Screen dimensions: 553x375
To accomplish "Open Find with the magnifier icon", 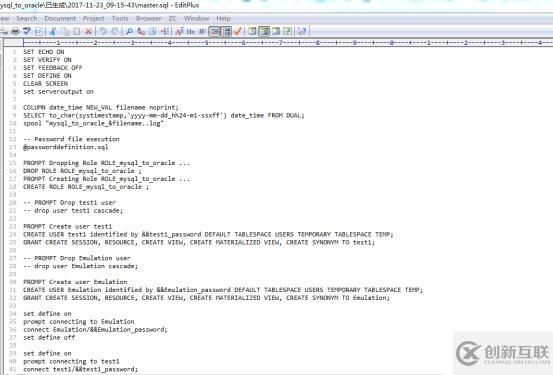I will tap(129, 31).
